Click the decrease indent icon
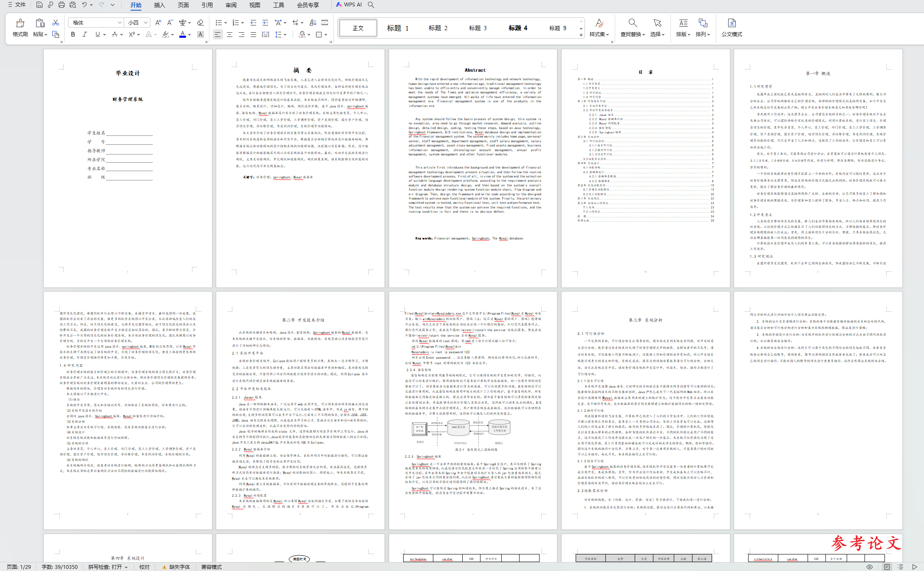924x571 pixels. [253, 23]
